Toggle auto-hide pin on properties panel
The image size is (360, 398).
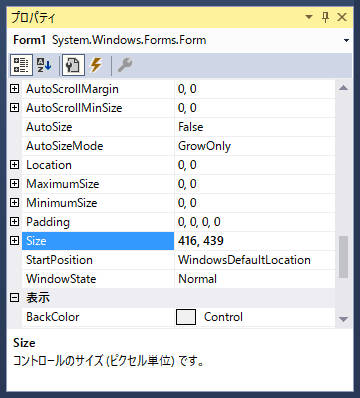(x=326, y=17)
